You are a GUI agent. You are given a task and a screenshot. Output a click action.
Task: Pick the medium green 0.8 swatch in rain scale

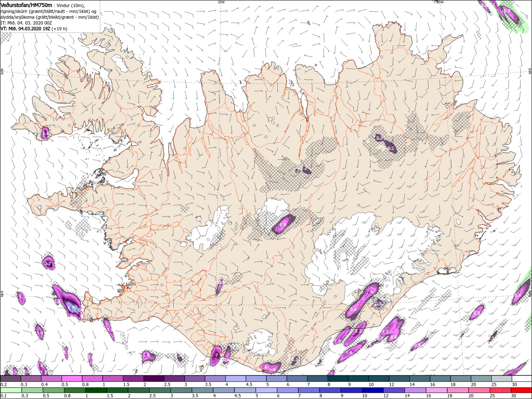click(75, 390)
